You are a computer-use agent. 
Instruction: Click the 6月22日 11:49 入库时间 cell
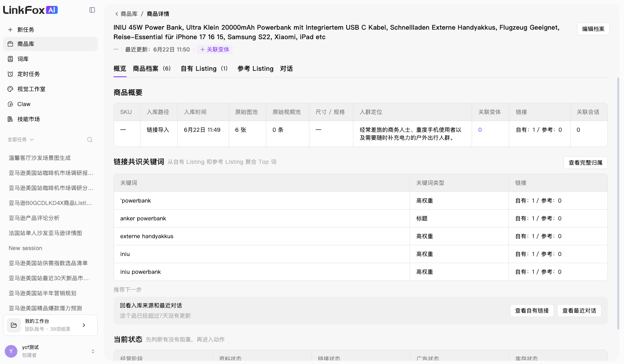click(x=203, y=134)
